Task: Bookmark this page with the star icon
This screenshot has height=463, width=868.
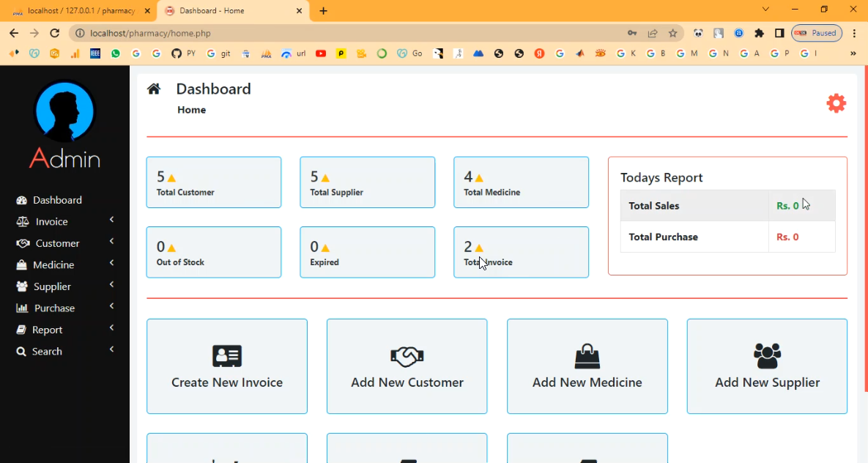Action: (672, 33)
